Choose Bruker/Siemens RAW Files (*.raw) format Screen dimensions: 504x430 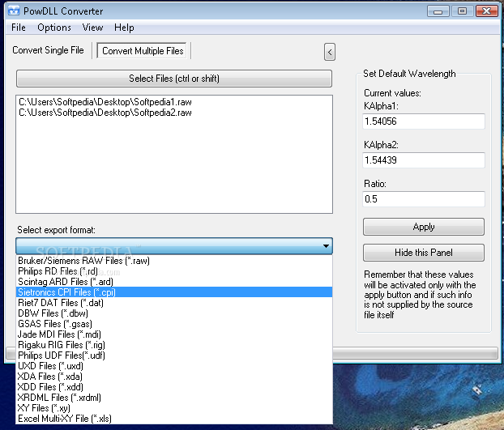click(174, 261)
